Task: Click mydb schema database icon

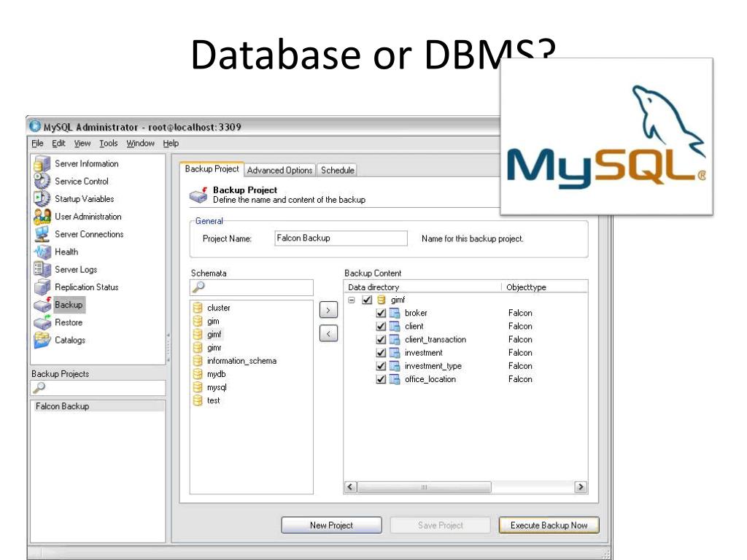Action: 198,374
